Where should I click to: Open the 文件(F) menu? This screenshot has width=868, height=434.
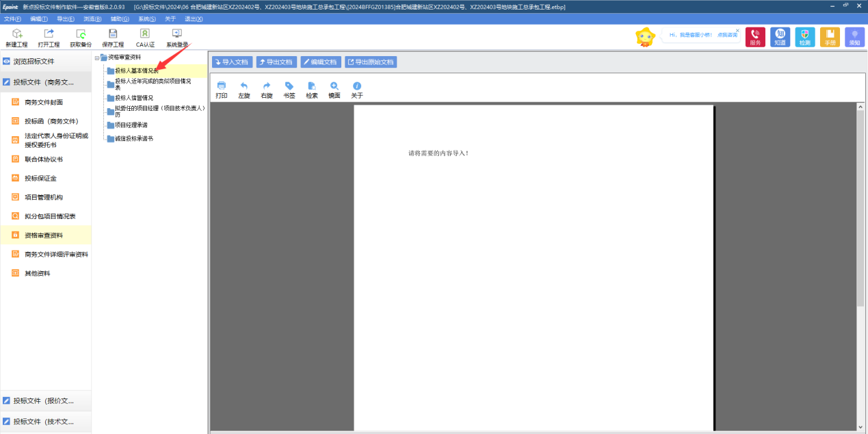click(13, 18)
